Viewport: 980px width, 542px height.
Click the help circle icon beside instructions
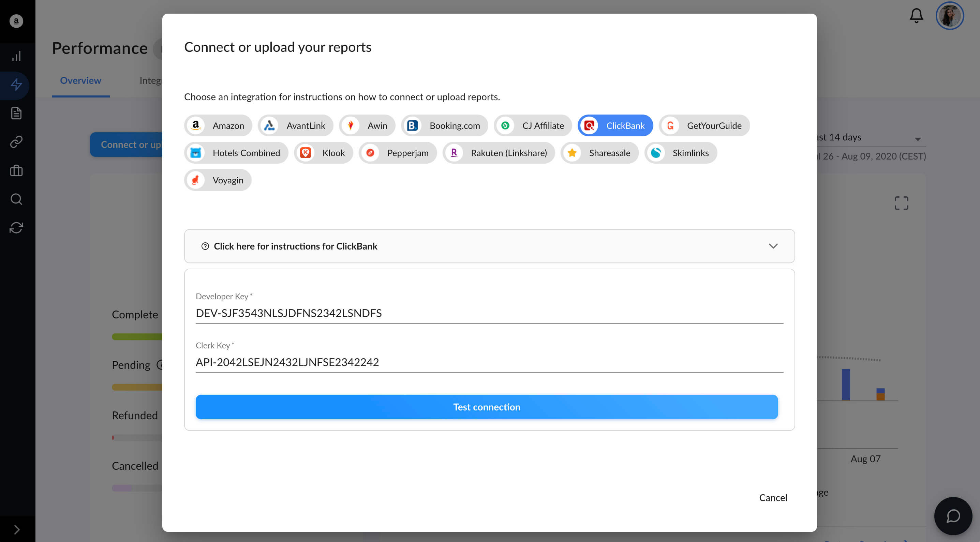point(205,246)
